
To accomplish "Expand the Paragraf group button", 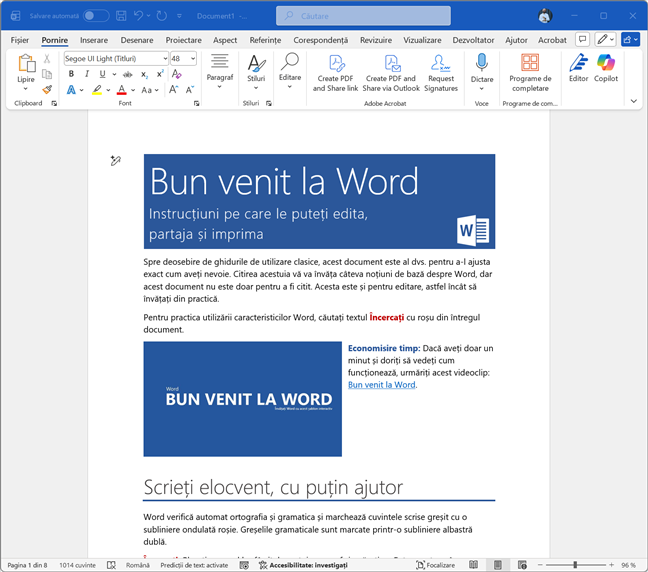I will tap(219, 71).
